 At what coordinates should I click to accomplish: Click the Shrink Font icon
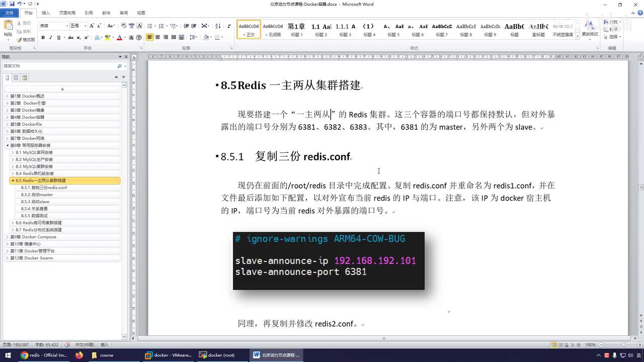99,26
